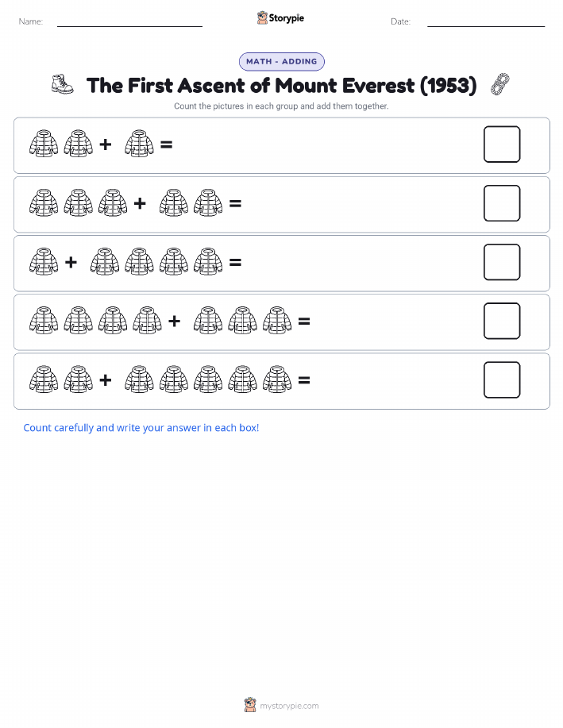Select the answer box in the fifth row
The height and width of the screenshot is (728, 563).
click(502, 379)
